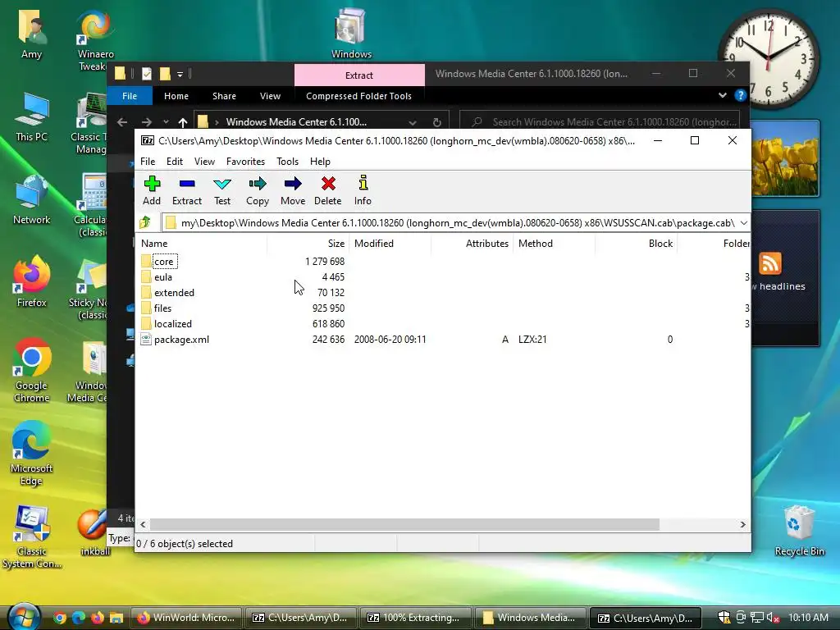840x630 pixels.
Task: Click the muted volume tray icon
Action: pyautogui.click(x=773, y=618)
